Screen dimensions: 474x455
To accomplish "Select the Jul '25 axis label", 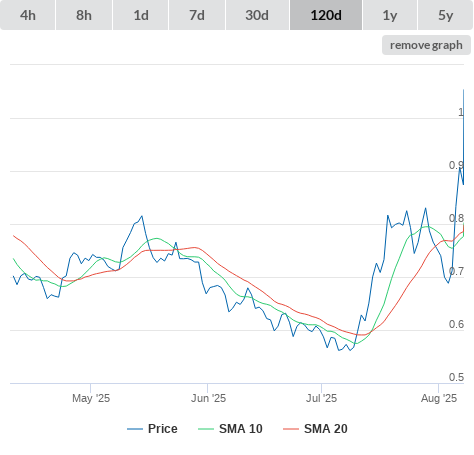I will (x=321, y=398).
